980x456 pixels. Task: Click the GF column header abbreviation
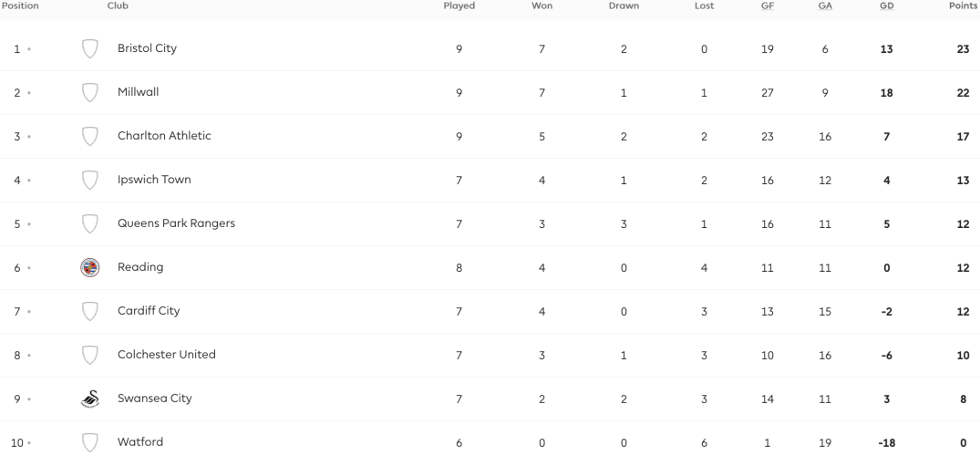pos(768,5)
